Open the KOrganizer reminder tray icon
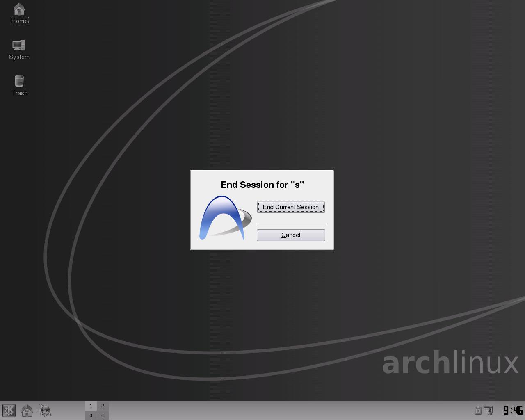Image resolution: width=525 pixels, height=420 pixels. pos(488,410)
